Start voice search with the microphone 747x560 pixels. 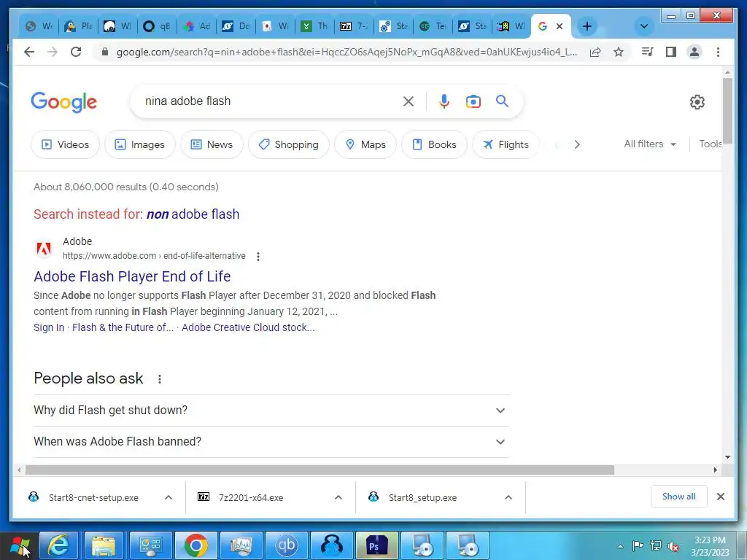(x=444, y=101)
